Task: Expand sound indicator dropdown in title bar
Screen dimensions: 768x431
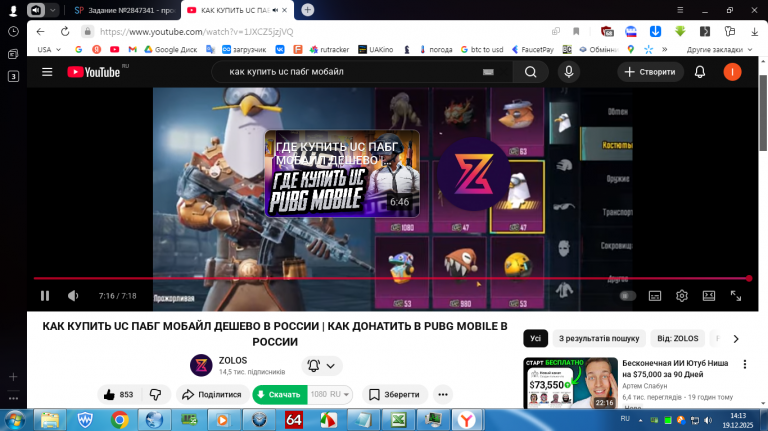Action: [x=52, y=10]
